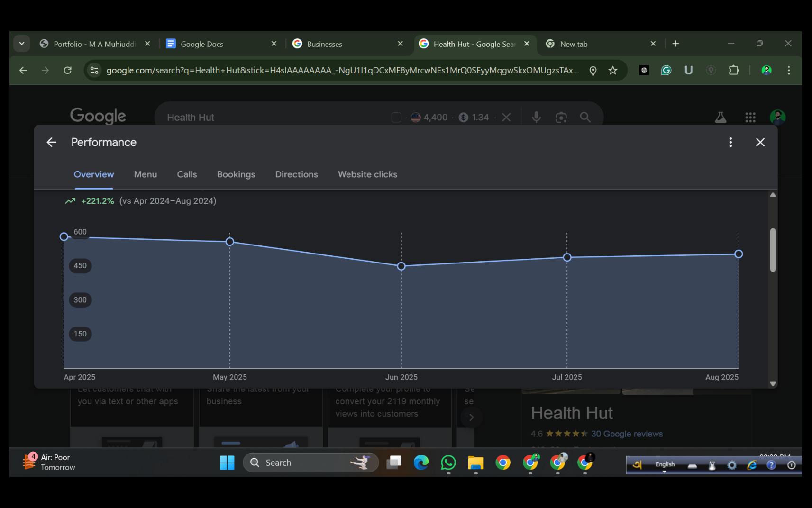
Task: Check the Keywords Everywhere checkbox beside search volume
Action: pos(396,117)
